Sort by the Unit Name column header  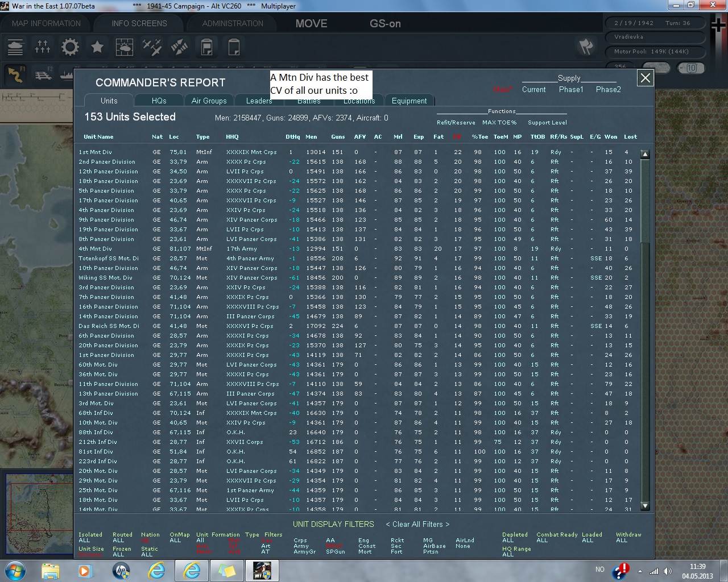point(98,137)
